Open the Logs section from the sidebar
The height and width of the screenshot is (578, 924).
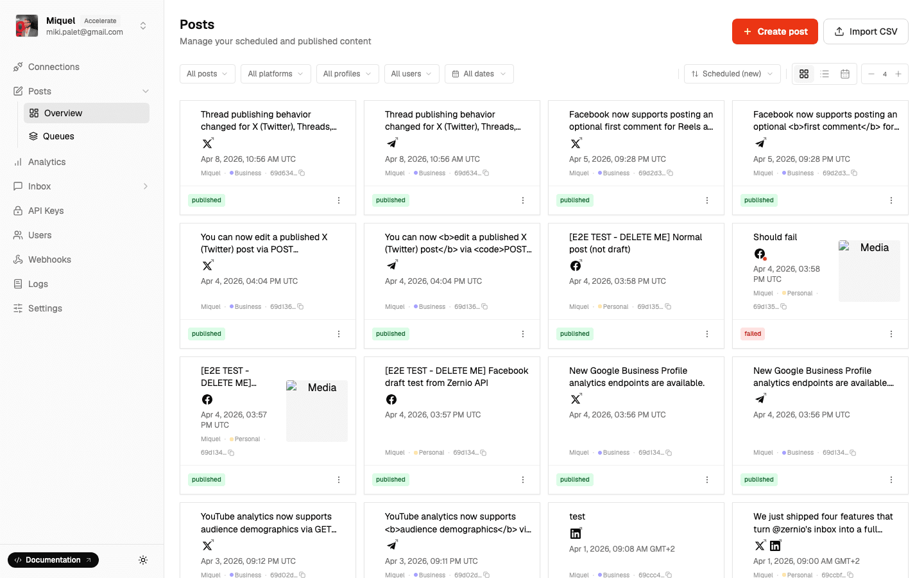[37, 284]
